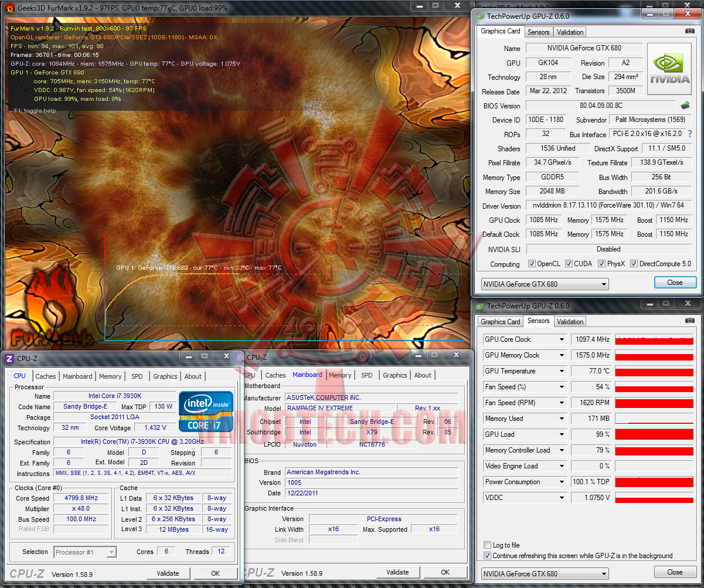Viewport: 704px width, 588px height.
Task: Enable the Log to file checkbox
Action: pos(488,545)
